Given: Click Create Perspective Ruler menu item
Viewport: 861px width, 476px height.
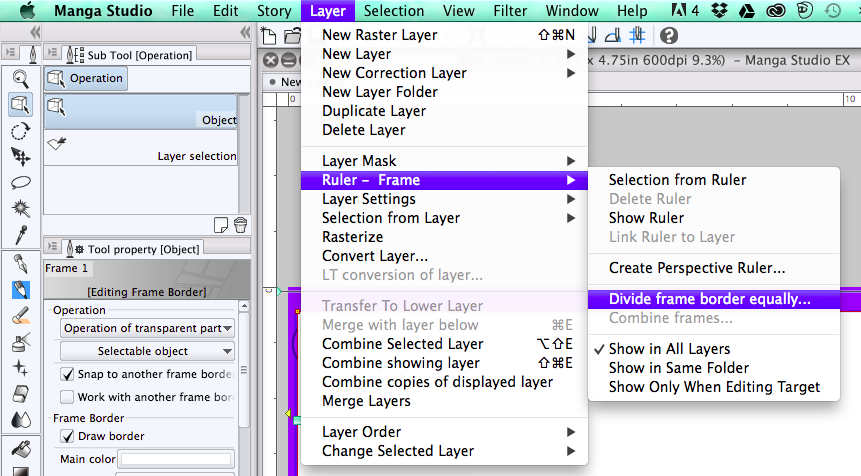Looking at the screenshot, I should (x=696, y=268).
